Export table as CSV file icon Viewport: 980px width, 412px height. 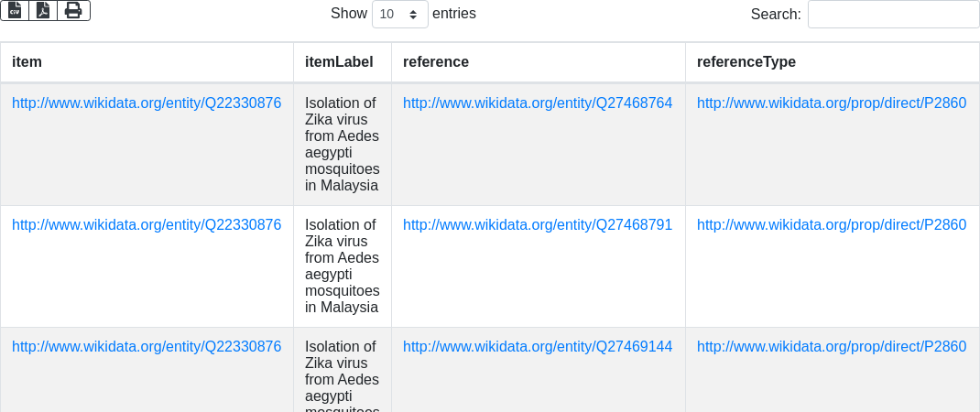coord(15,11)
